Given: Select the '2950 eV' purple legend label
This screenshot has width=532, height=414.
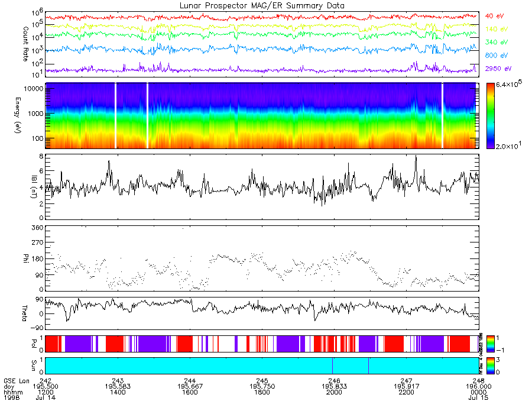Looking at the screenshot, I should [498, 69].
